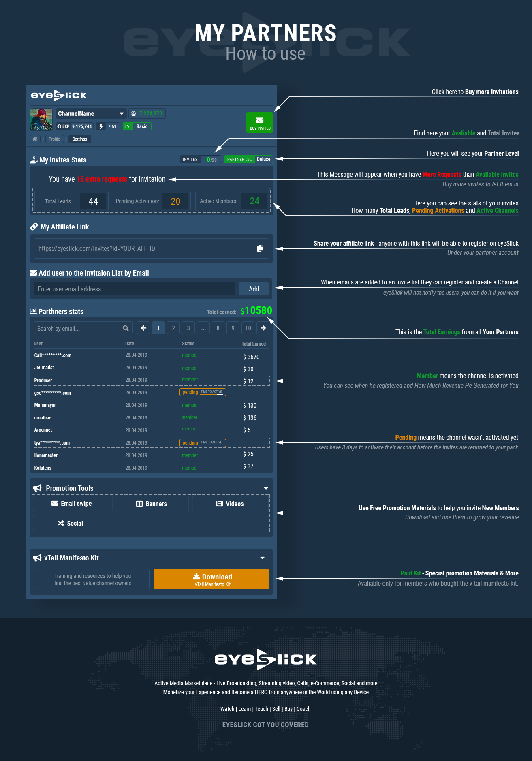
Task: Open the Videos promotion tool
Action: pos(230,504)
